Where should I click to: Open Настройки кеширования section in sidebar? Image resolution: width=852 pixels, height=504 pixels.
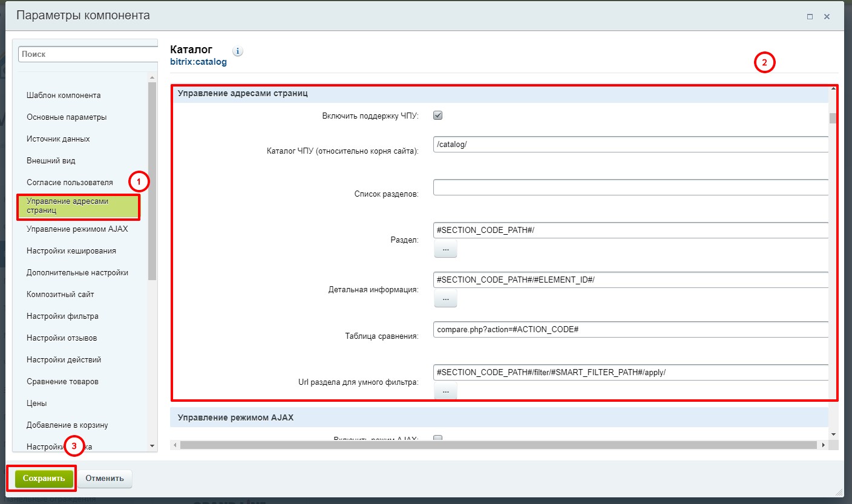(71, 250)
